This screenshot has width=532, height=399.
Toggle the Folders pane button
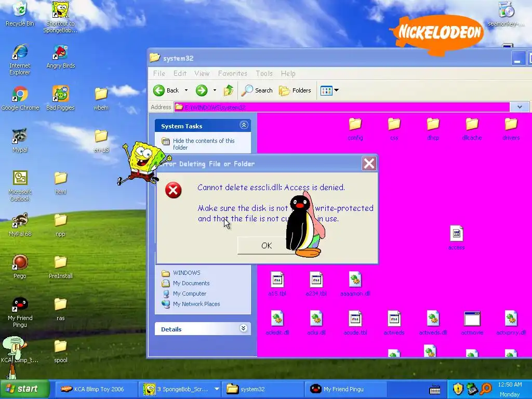295,90
